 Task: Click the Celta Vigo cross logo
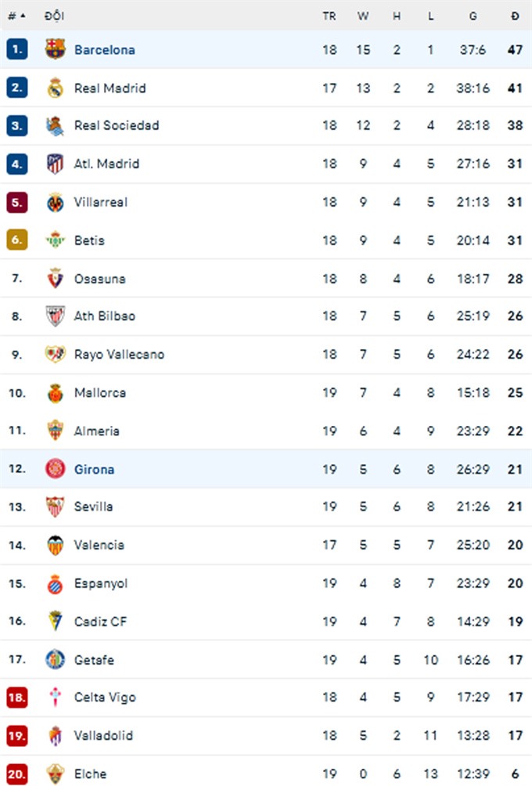(55, 698)
